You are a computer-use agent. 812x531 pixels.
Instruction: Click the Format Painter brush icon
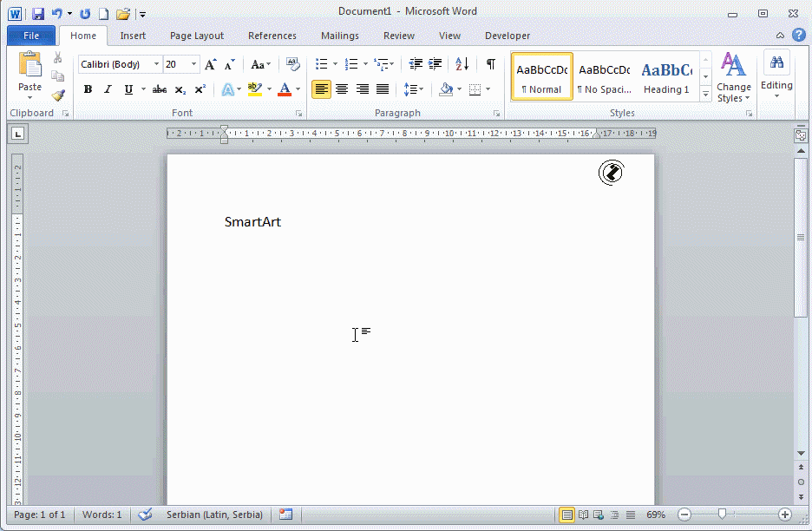point(58,95)
